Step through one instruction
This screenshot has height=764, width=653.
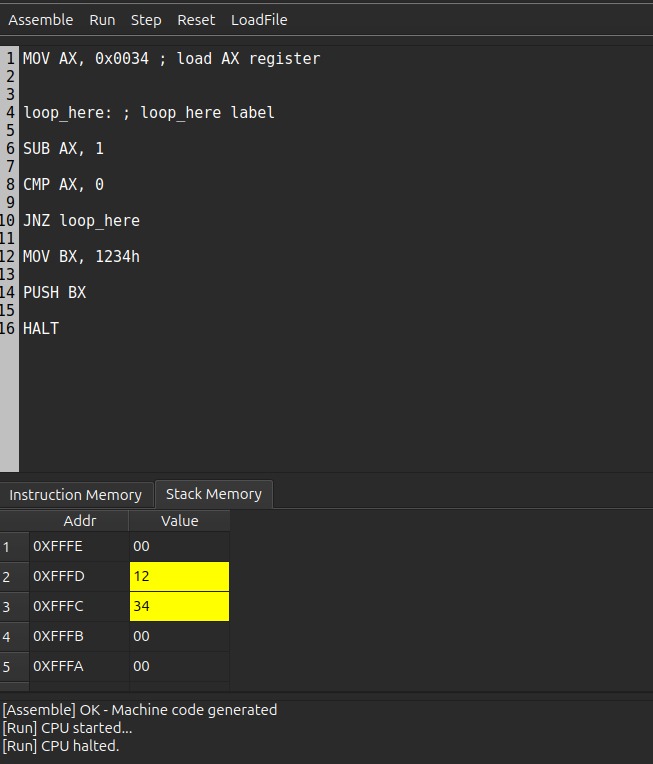click(x=146, y=20)
